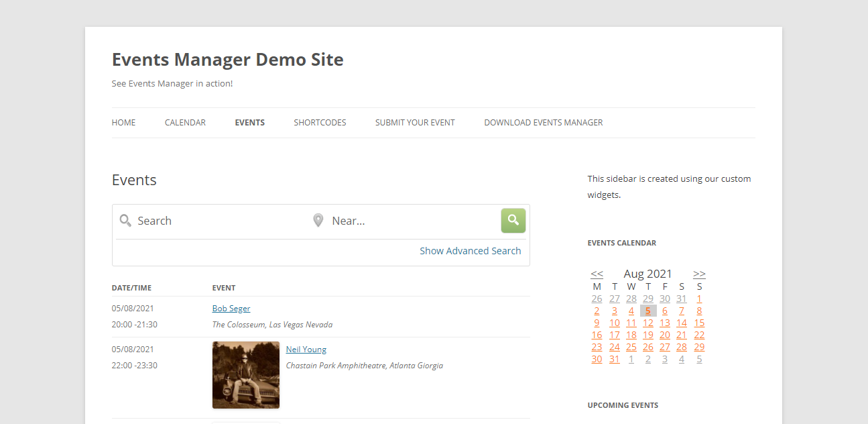This screenshot has width=868, height=424.
Task: Select August 17 in calendar
Action: point(615,335)
